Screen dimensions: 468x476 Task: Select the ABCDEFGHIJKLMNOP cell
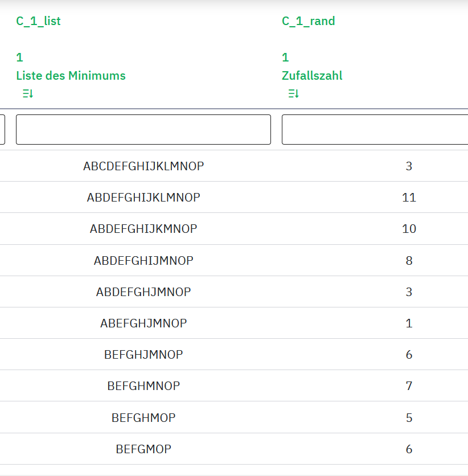click(x=143, y=166)
